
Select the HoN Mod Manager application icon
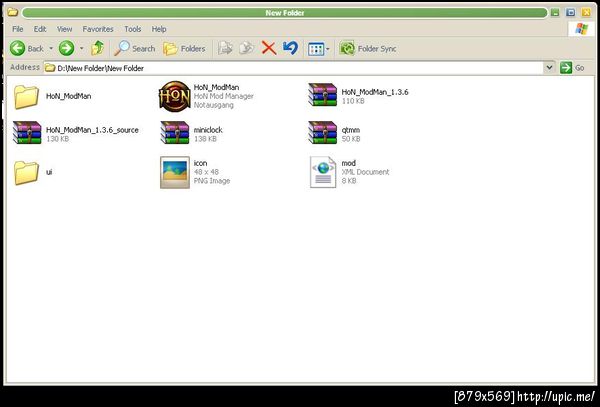point(174,96)
